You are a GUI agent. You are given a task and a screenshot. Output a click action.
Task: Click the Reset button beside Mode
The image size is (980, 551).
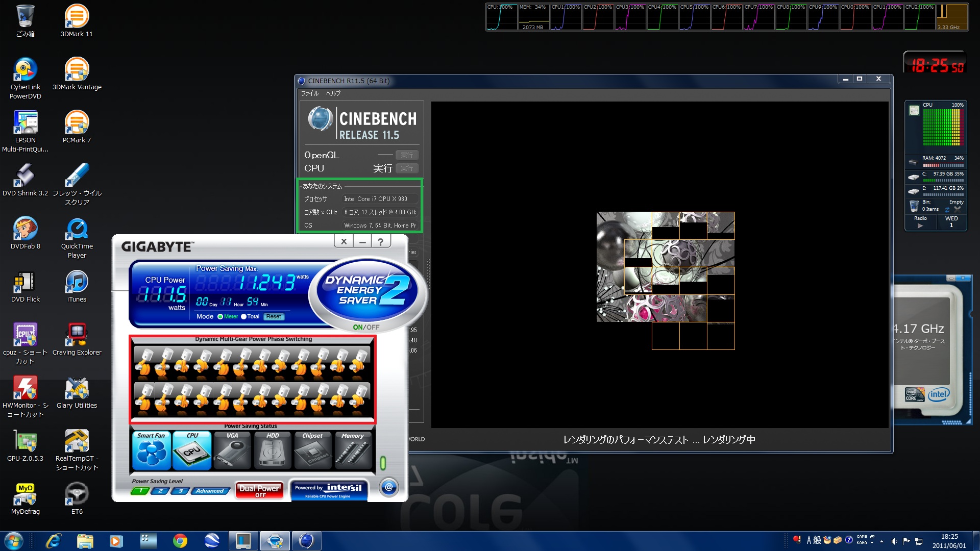(x=274, y=317)
